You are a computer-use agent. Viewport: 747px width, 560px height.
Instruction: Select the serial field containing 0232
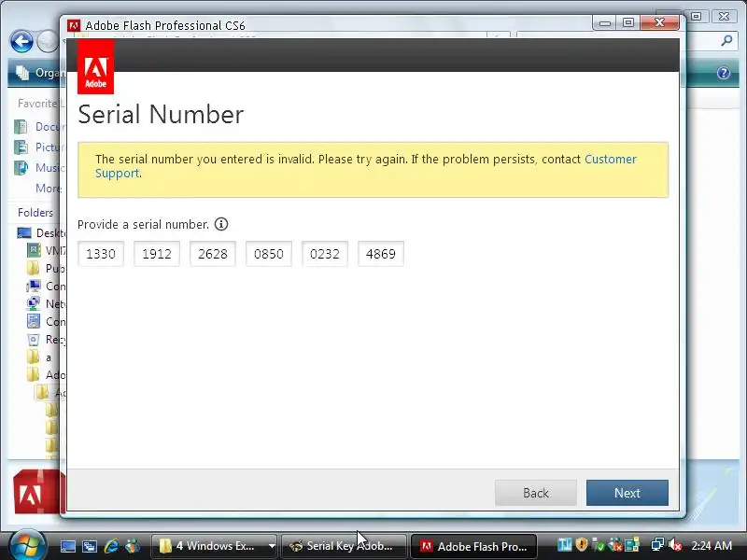[x=324, y=254]
